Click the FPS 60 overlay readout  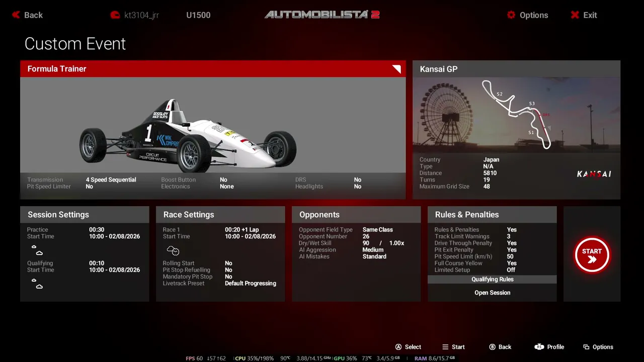(x=194, y=358)
